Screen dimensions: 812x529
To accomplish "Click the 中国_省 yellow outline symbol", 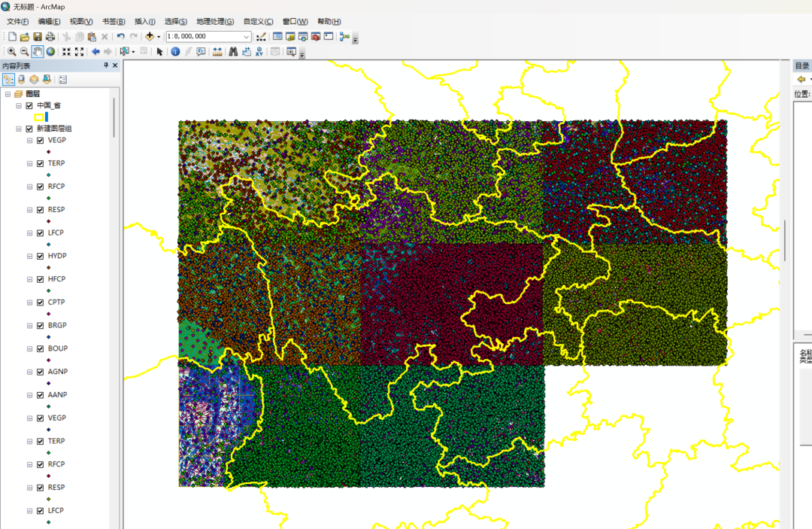I will click(x=39, y=117).
